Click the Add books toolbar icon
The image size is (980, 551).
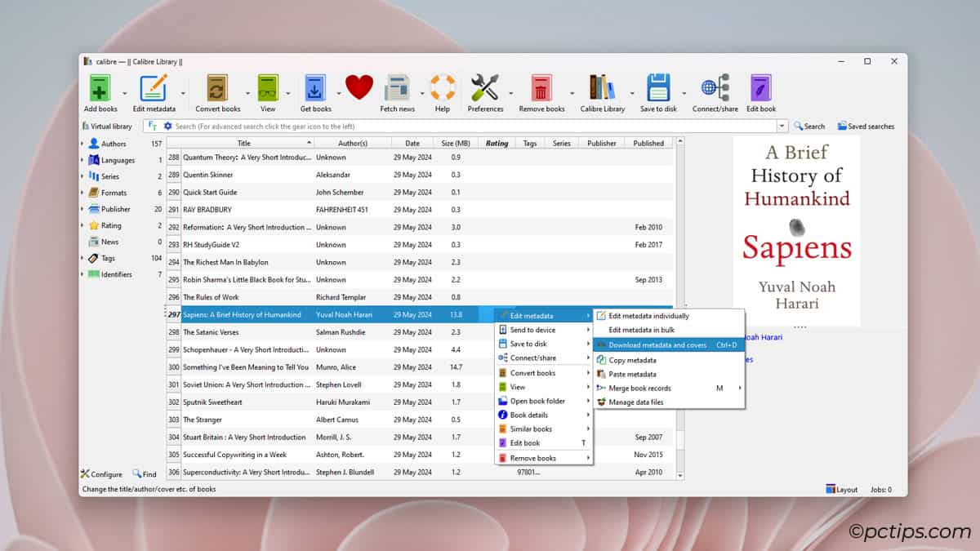coord(100,88)
